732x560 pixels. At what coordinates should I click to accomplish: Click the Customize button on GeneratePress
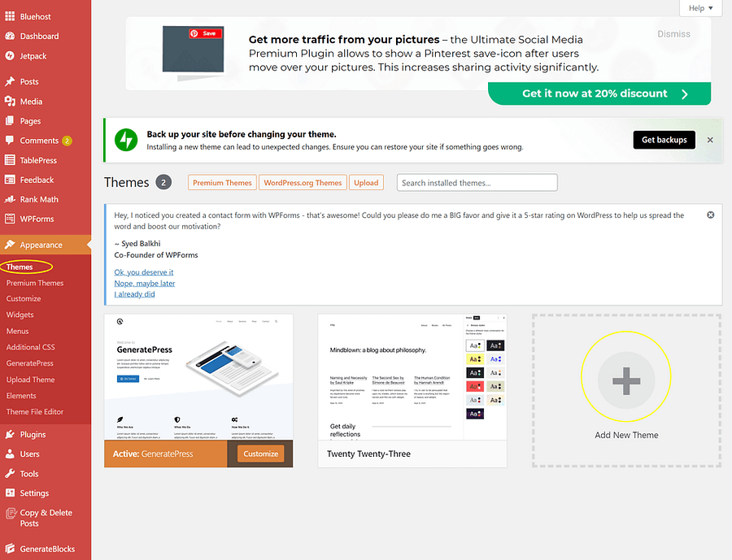tap(260, 454)
